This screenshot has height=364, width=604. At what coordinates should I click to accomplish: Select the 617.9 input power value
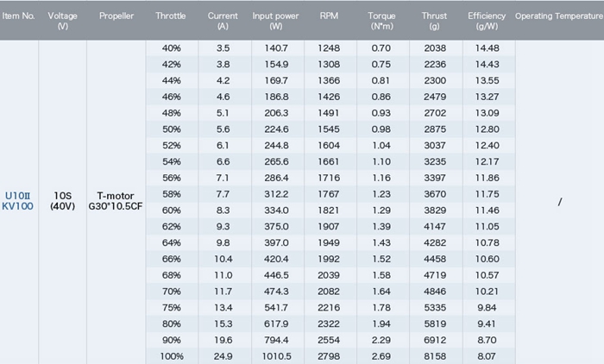(x=276, y=324)
